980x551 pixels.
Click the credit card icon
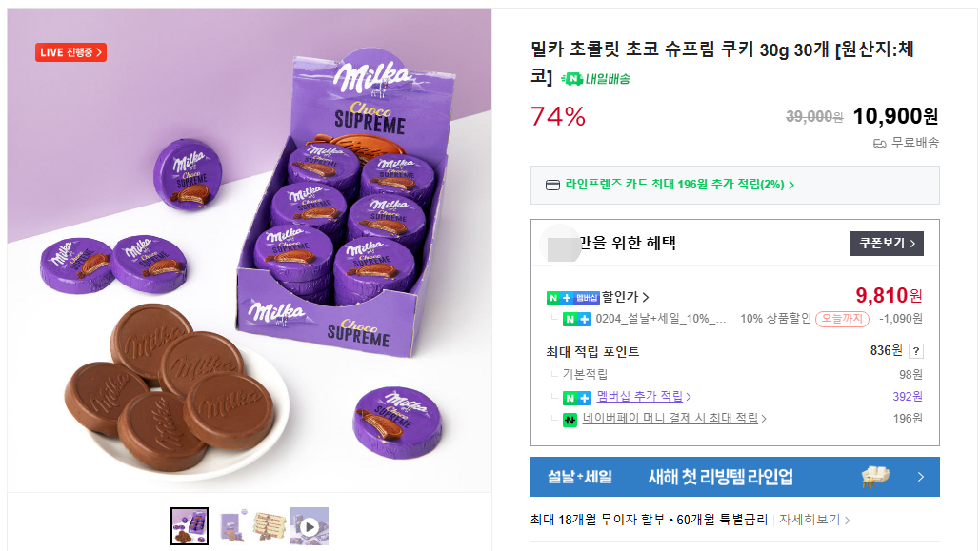pos(552,185)
